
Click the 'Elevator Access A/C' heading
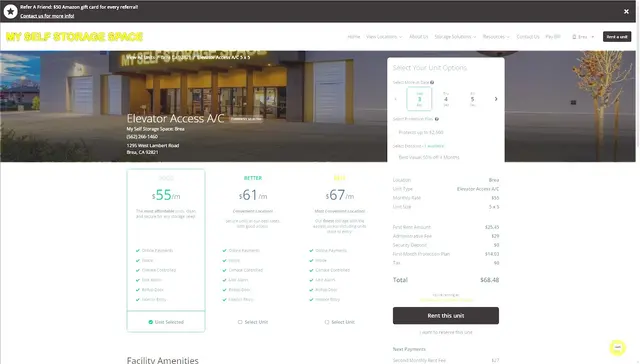175,118
